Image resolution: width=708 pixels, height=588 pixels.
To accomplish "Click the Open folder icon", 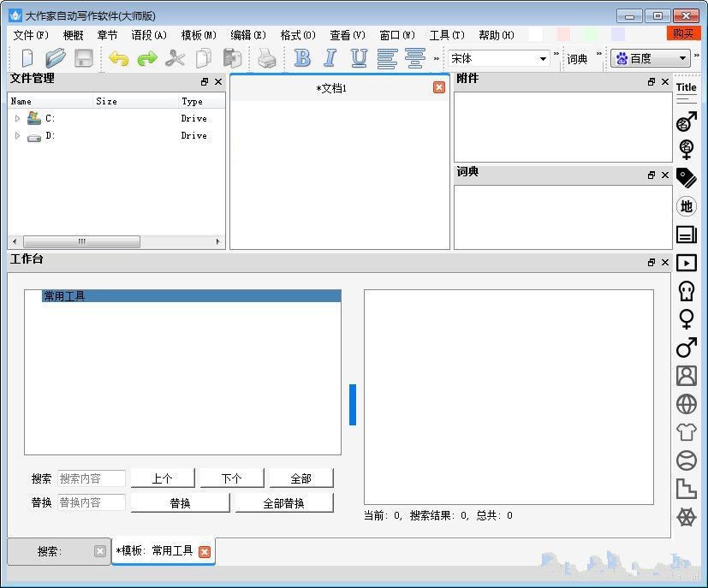I will coord(56,58).
